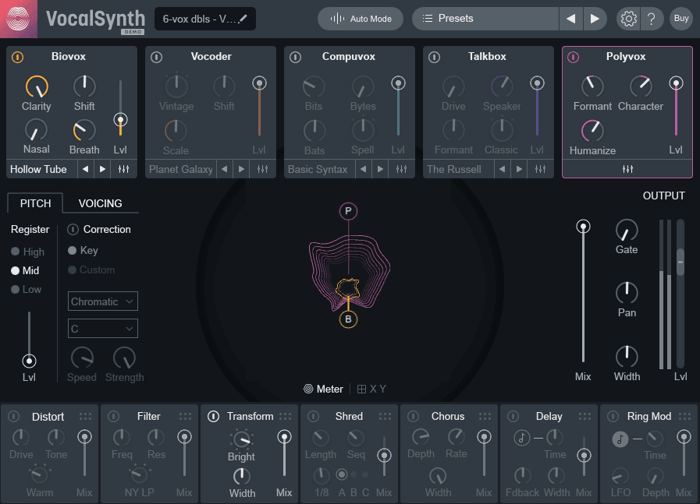Select Shred pattern A
The height and width of the screenshot is (504, 700).
coord(342,474)
